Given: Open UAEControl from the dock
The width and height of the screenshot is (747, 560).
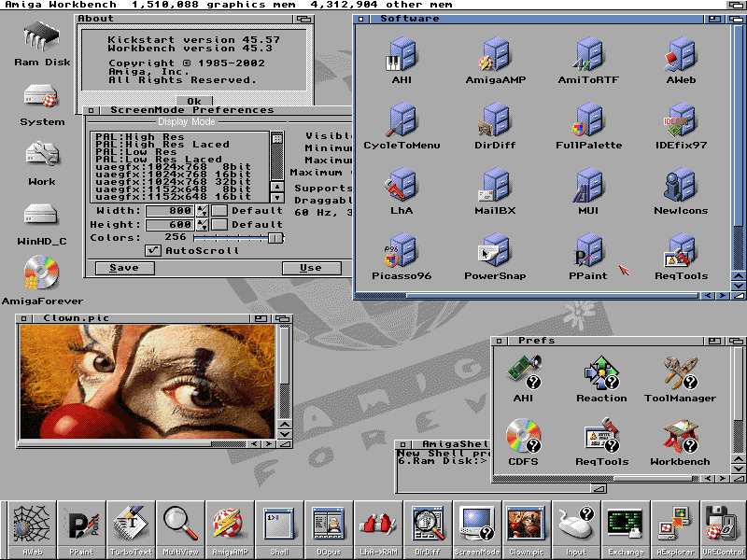Looking at the screenshot, I should [724, 529].
